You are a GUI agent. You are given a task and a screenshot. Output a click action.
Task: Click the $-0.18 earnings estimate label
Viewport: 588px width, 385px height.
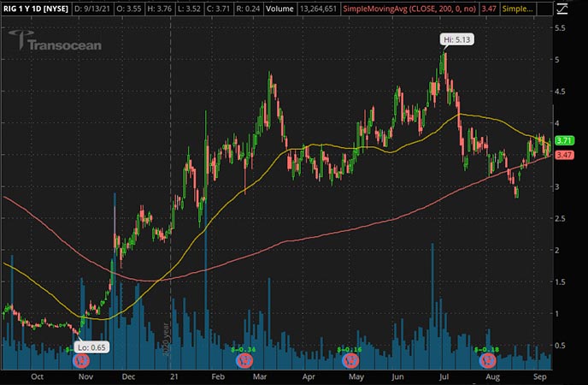[487, 349]
